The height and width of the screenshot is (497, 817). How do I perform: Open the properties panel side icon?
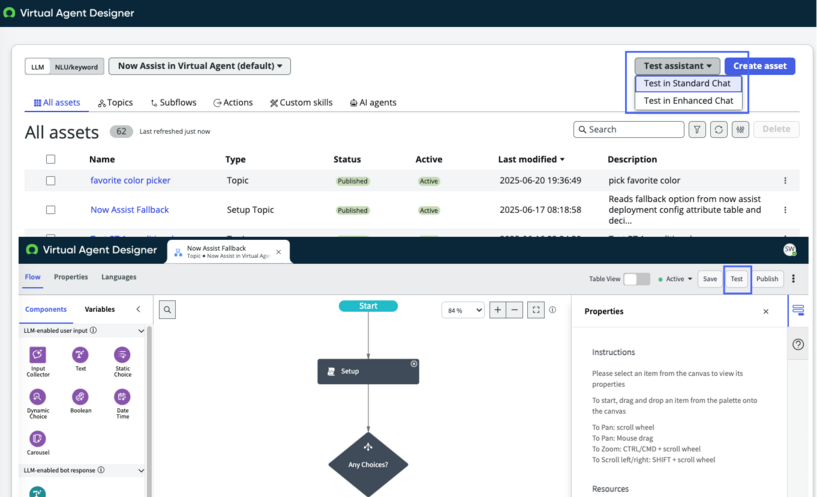[798, 310]
